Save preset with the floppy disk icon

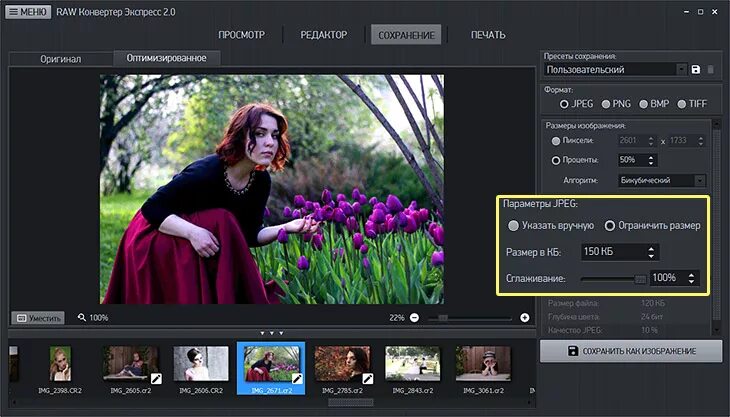(696, 69)
